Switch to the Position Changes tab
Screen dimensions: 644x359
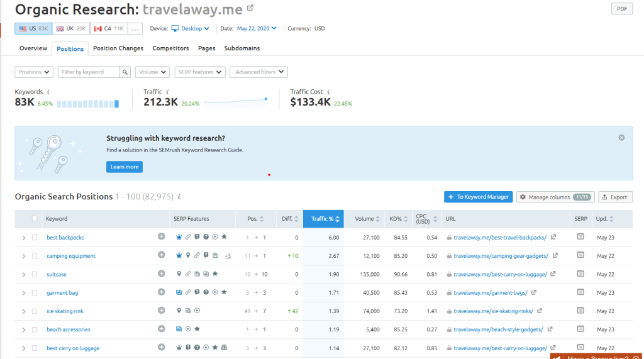pos(118,48)
